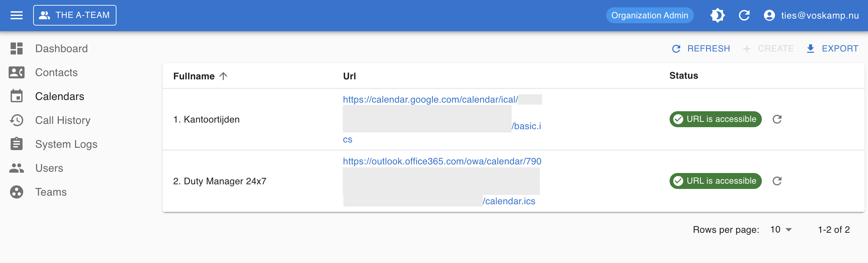Expand the rows per page dropdown
868x263 pixels.
point(781,229)
